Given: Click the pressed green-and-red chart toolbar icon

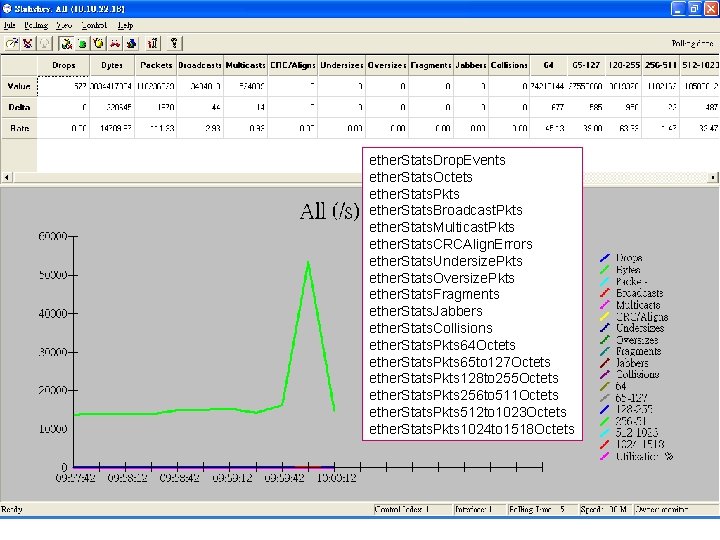Looking at the screenshot, I should coord(67,43).
